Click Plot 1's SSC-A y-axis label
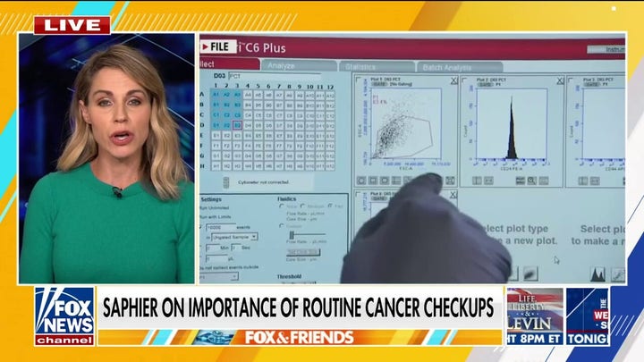 tap(360, 130)
